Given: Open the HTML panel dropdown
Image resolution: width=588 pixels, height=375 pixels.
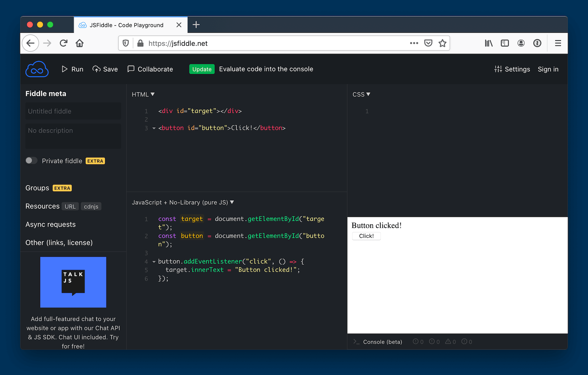Looking at the screenshot, I should 143,94.
